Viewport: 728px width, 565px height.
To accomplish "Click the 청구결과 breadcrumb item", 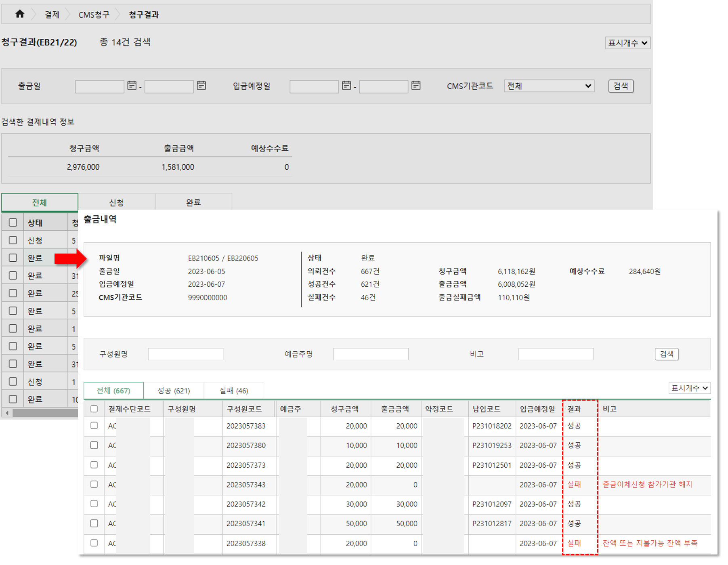I will [144, 15].
